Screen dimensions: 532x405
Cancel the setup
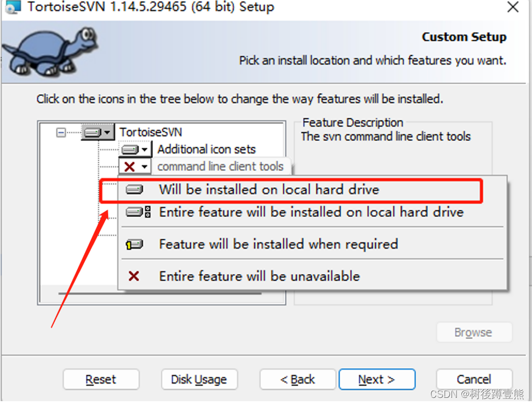[474, 380]
